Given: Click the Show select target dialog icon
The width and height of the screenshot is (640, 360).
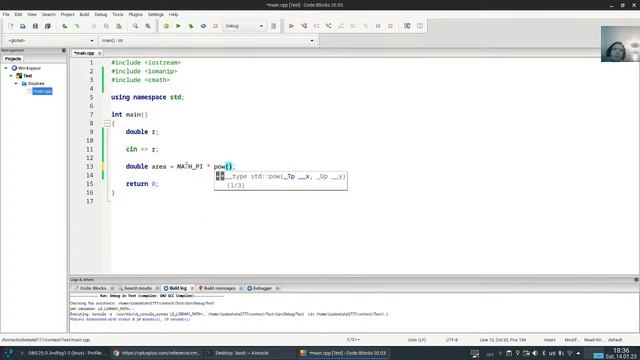Looking at the screenshot, I should click(273, 26).
